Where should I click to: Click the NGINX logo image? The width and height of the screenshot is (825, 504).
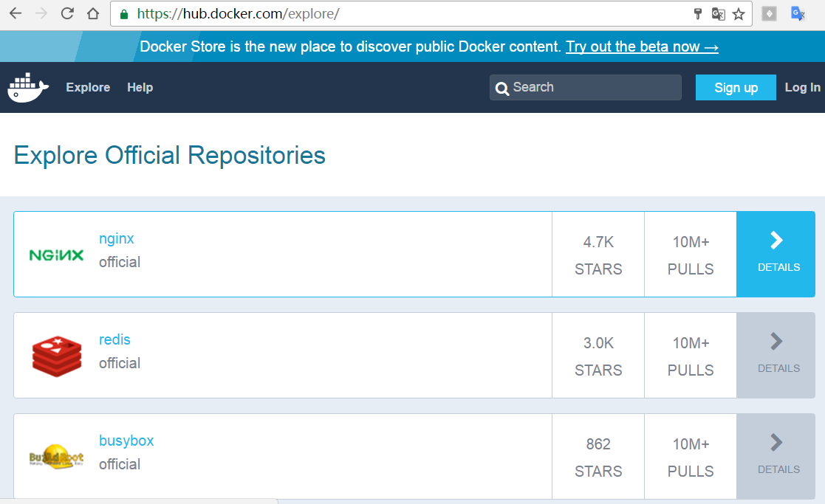[56, 255]
